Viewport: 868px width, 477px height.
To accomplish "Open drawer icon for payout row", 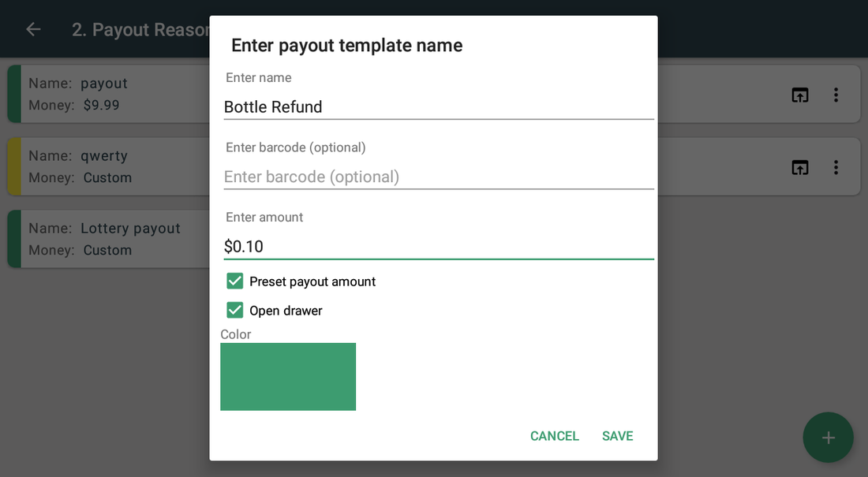I will click(800, 95).
